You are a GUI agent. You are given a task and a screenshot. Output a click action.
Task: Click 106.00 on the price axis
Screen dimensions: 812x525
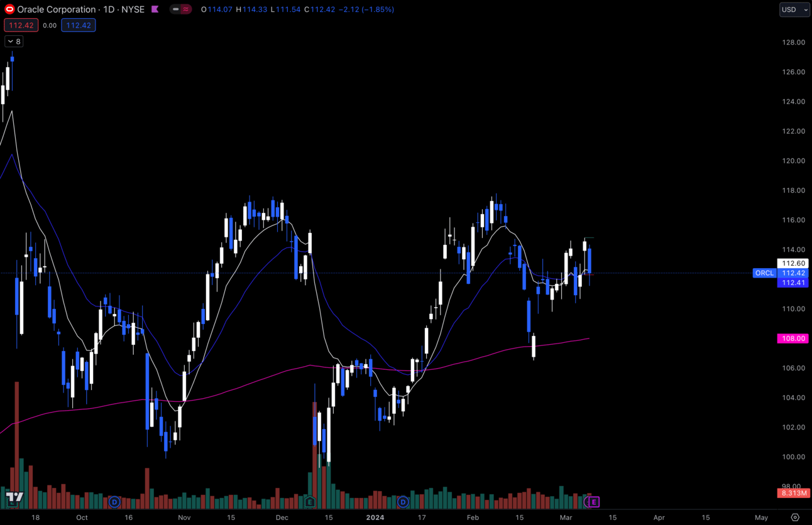(x=793, y=368)
